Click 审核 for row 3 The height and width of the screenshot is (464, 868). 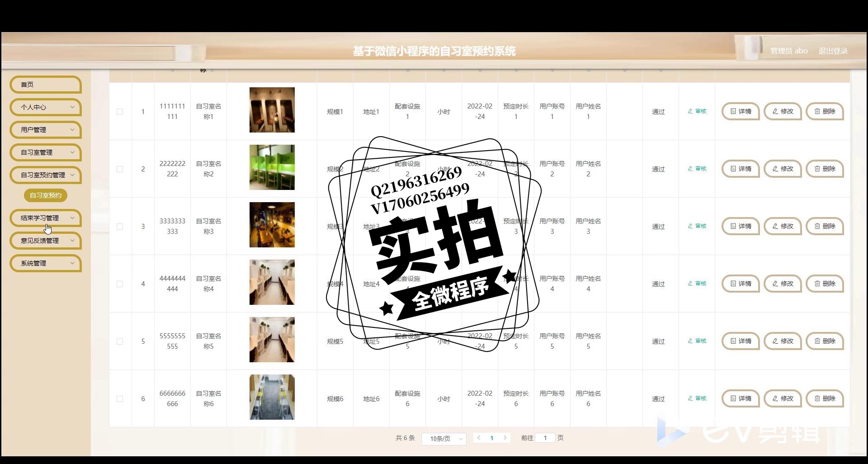[x=697, y=226]
